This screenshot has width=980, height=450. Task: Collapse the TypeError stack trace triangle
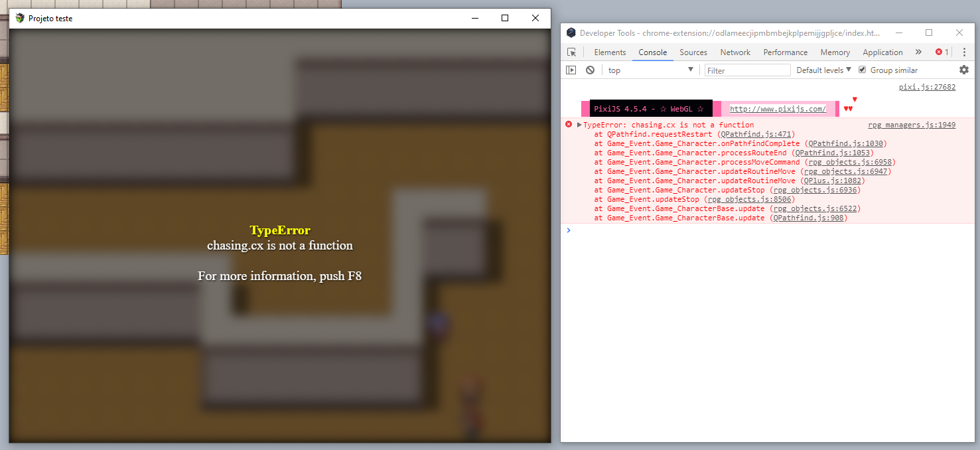(x=579, y=125)
